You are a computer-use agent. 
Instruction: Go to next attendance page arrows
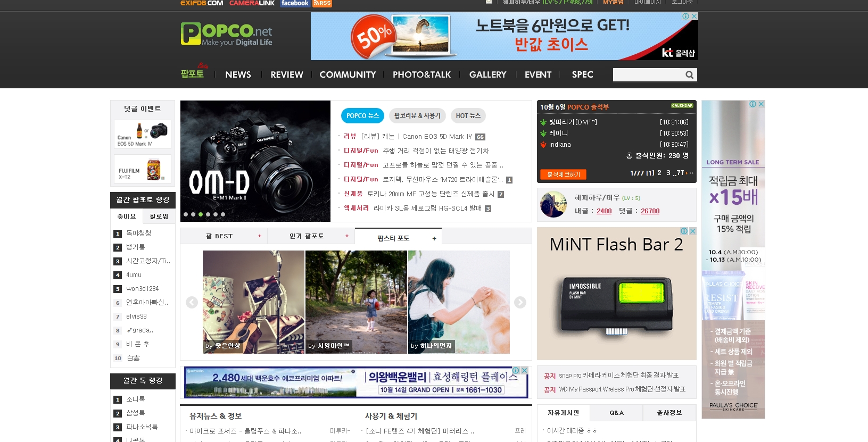(691, 173)
